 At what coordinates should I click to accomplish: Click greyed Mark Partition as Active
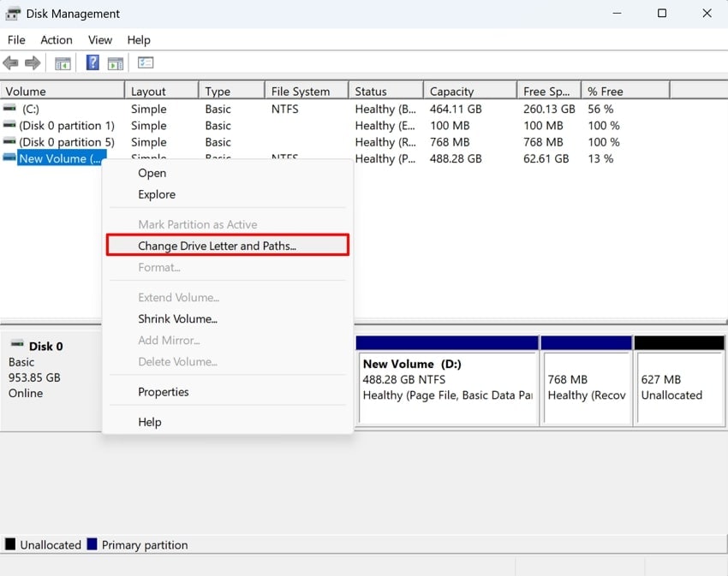click(x=228, y=224)
